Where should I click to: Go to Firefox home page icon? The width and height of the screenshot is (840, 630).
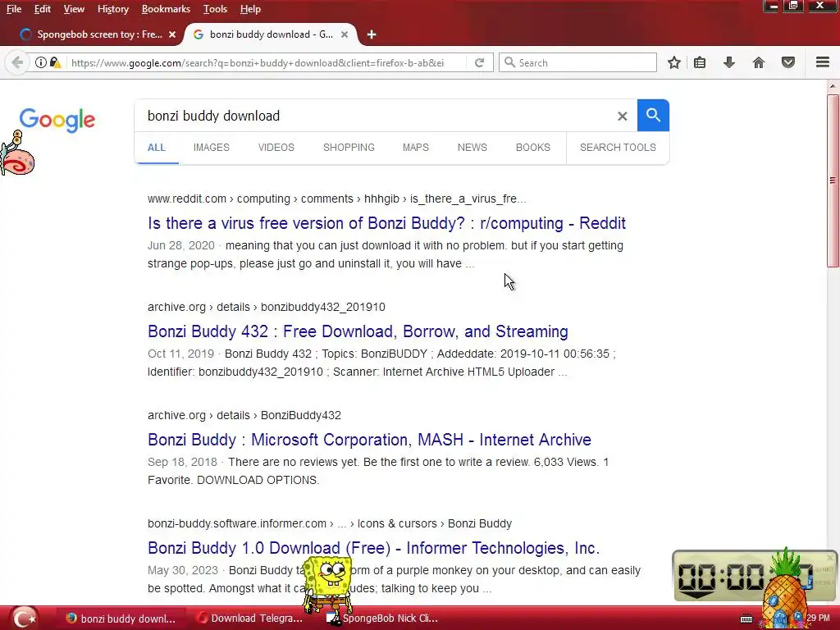pos(759,62)
